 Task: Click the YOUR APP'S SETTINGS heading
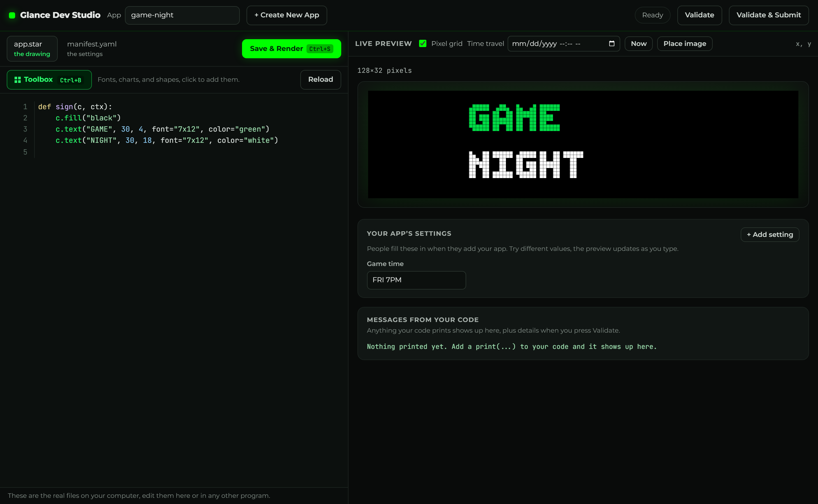click(409, 234)
